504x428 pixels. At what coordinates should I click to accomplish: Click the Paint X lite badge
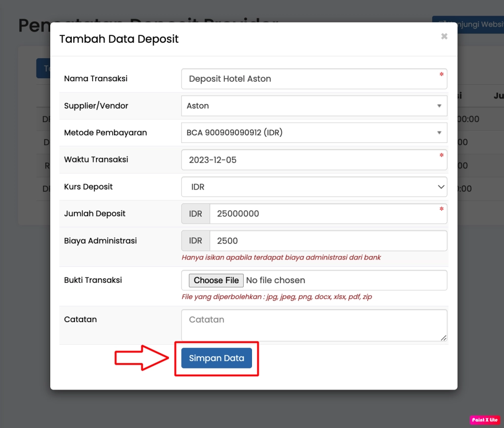coord(485,420)
